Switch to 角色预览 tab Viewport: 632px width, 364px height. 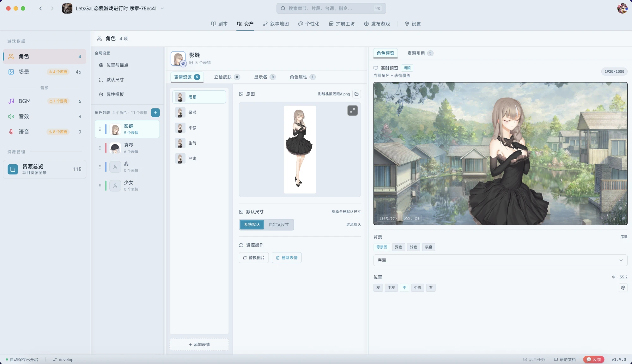(386, 53)
